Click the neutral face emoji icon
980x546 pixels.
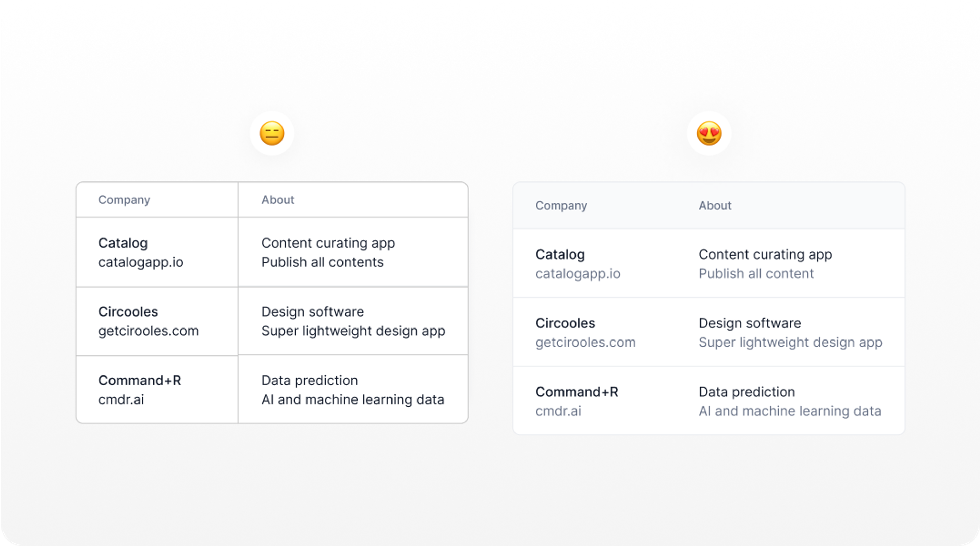[272, 133]
